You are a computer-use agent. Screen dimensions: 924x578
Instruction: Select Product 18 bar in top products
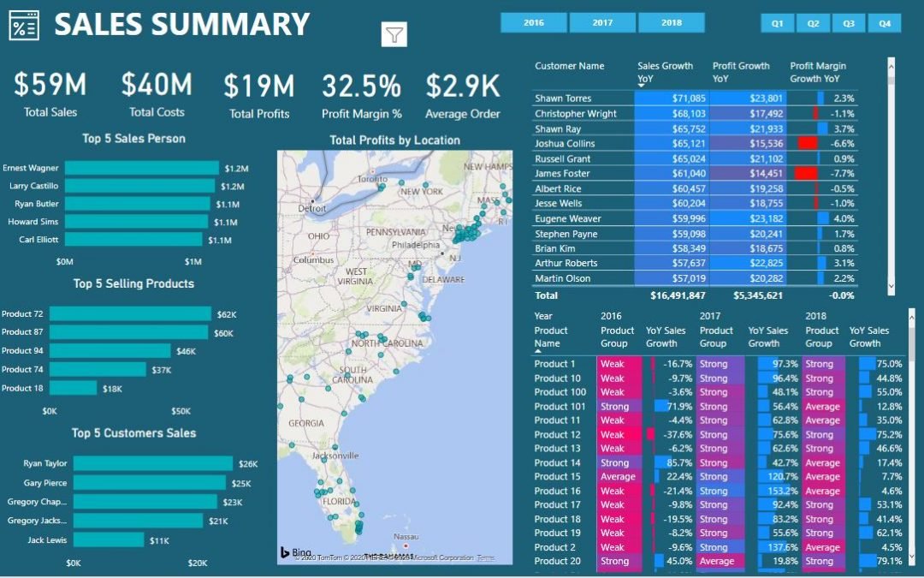[73, 388]
